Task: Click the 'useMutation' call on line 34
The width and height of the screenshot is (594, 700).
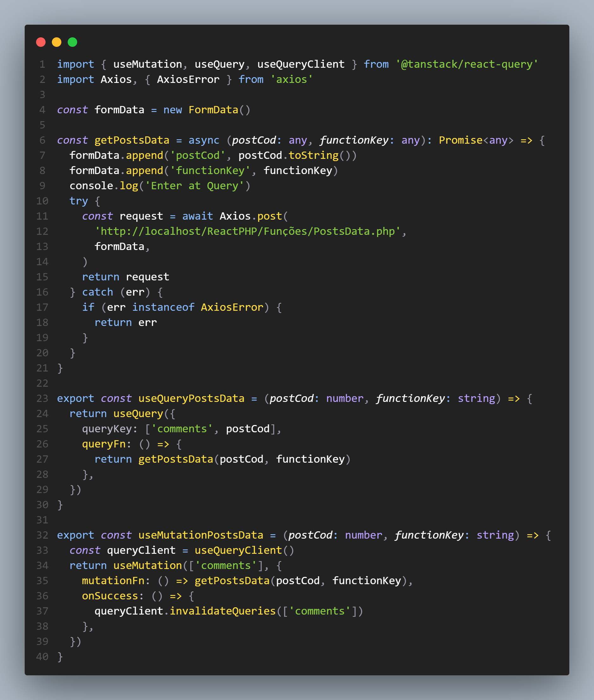Action: (148, 565)
